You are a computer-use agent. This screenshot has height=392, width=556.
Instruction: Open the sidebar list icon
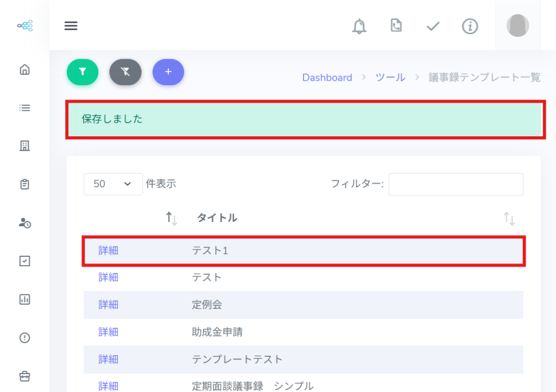[24, 108]
